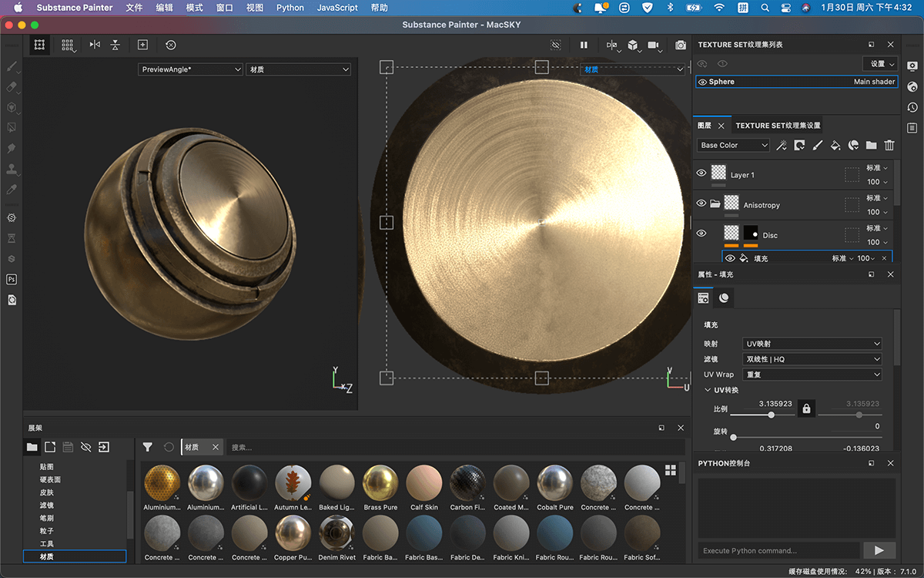Select the 粒子 shelf category
Image resolution: width=924 pixels, height=578 pixels.
(x=47, y=531)
